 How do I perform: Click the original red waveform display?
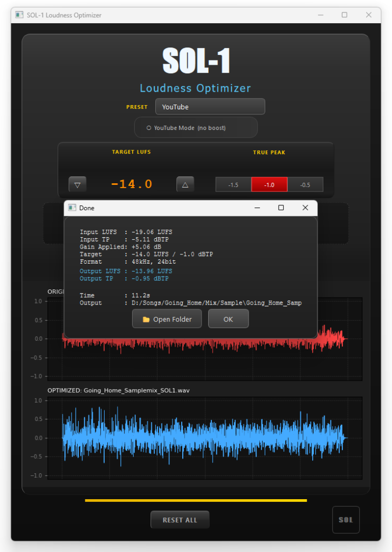tap(205, 356)
